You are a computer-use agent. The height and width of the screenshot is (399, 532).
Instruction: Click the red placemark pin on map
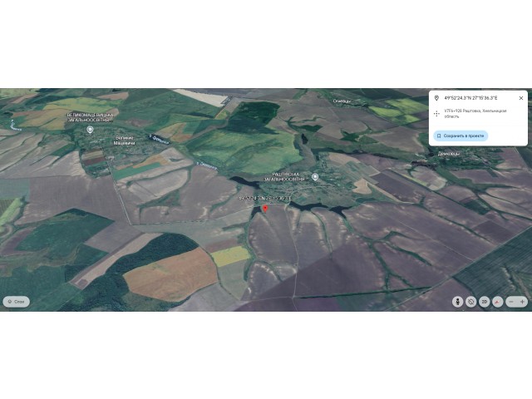(x=265, y=209)
